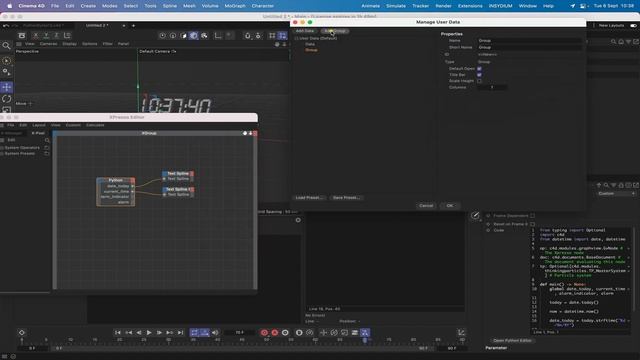Click the autokeying red icon
The image size is (640, 360).
tap(275, 333)
